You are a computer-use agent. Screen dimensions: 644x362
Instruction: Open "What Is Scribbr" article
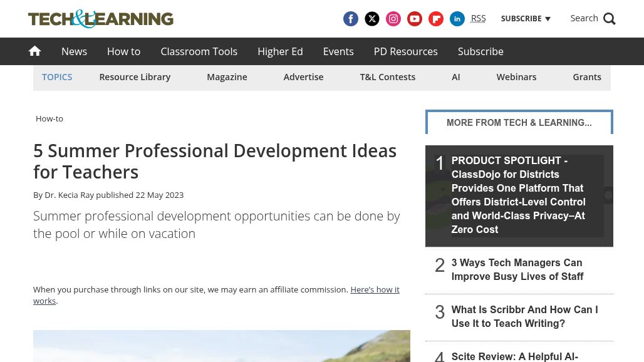[x=524, y=316]
